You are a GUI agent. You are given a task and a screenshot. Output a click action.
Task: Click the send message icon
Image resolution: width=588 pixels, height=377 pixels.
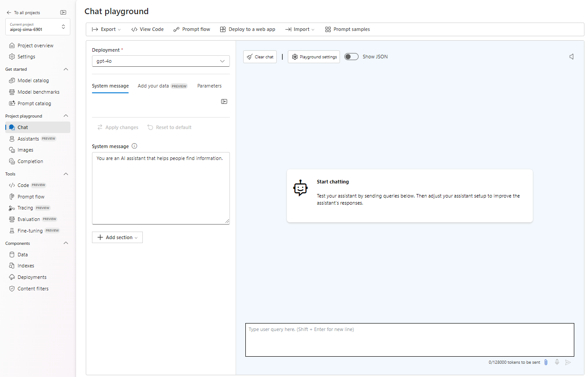[x=569, y=362]
